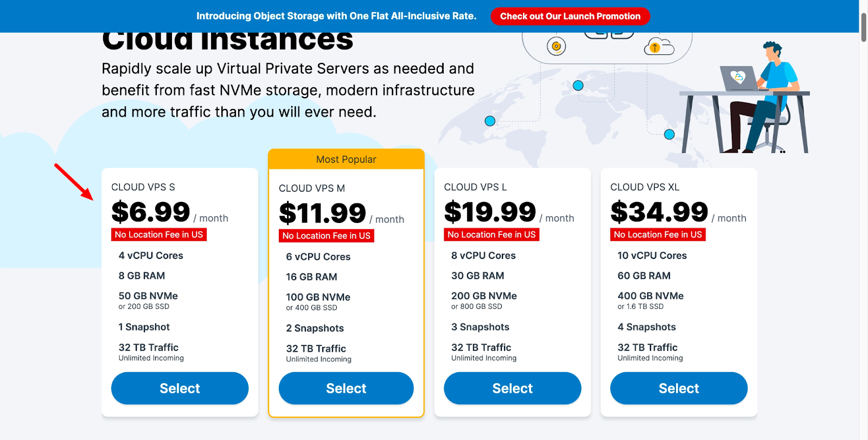Image resolution: width=868 pixels, height=440 pixels.
Task: Click No Location Fee badge on VPS XL
Action: tap(658, 234)
